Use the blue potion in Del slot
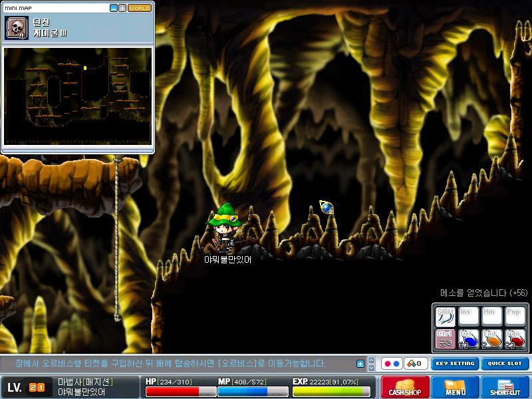The width and height of the screenshot is (532, 399). pos(468,338)
